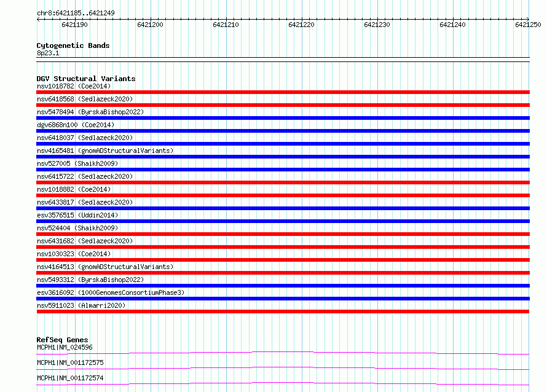Click ruler position 6421210
The width and height of the screenshot is (547, 392).
(226, 25)
